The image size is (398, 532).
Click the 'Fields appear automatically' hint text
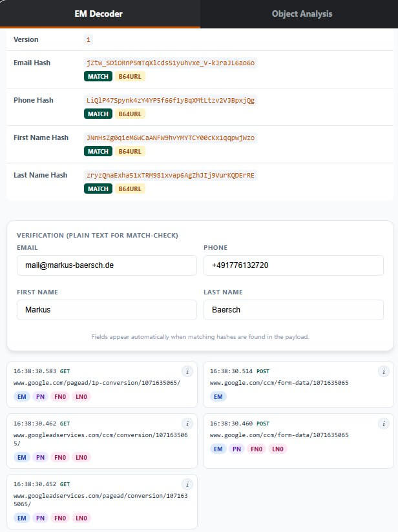tap(200, 337)
